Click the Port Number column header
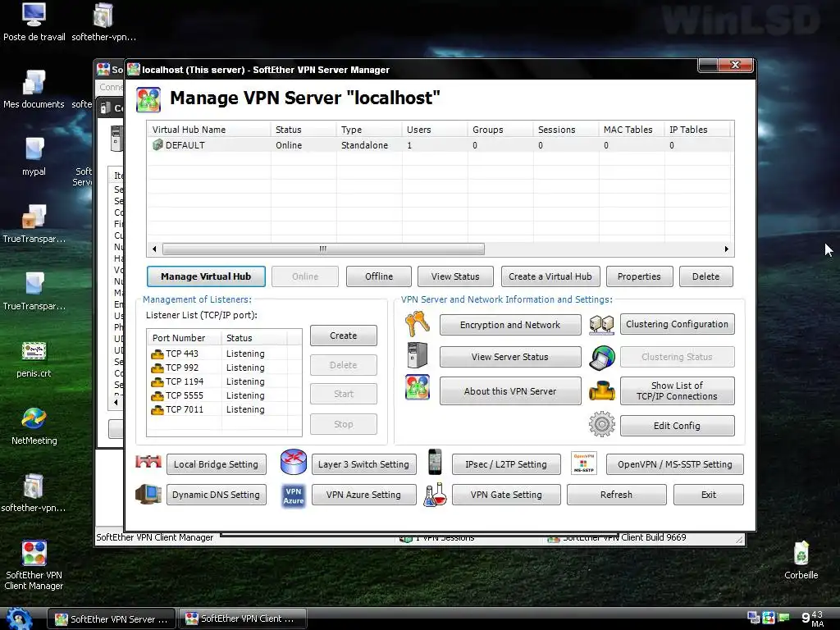The image size is (840, 630). (185, 338)
